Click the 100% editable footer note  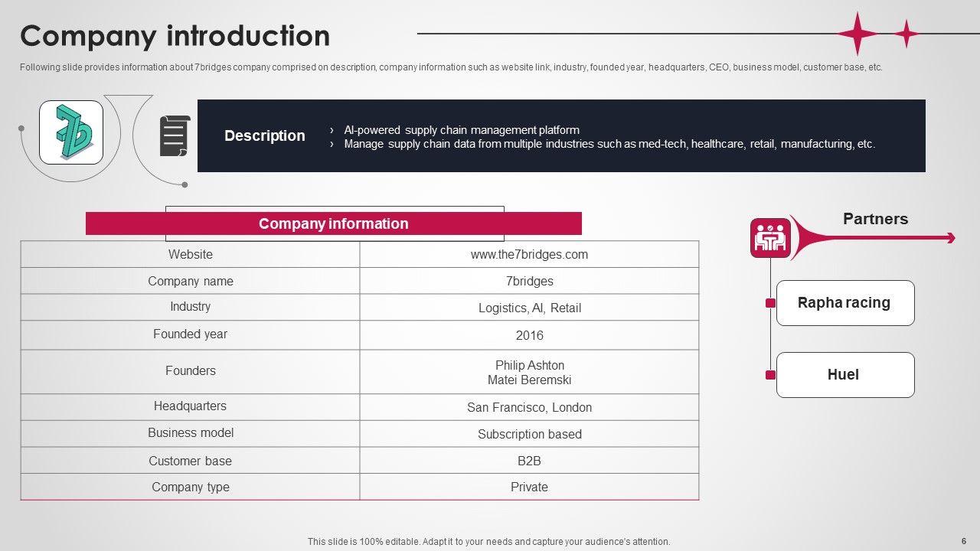click(489, 542)
